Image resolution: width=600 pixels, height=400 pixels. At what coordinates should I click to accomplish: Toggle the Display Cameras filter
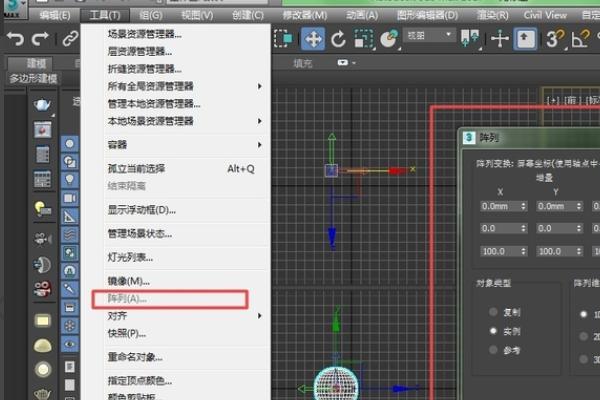tap(70, 198)
